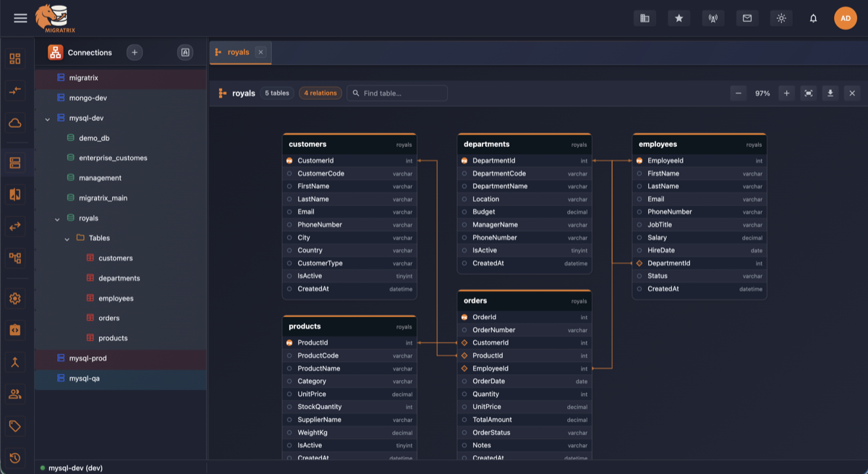
Task: Download the schema diagram using the toolbar icon
Action: [830, 93]
